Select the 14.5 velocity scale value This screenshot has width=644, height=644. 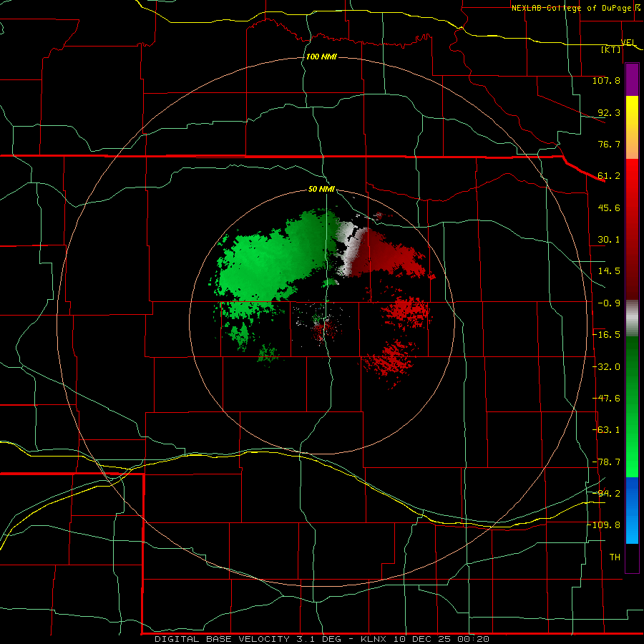pyautogui.click(x=609, y=271)
